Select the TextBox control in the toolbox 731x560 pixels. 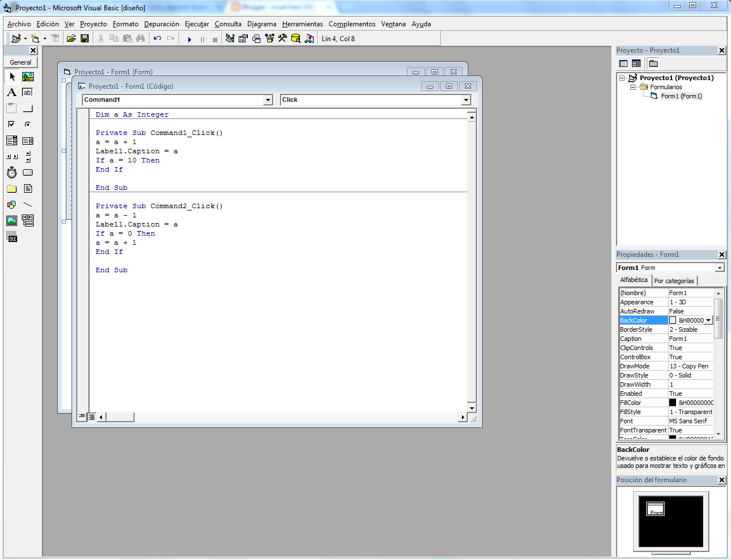[27, 92]
